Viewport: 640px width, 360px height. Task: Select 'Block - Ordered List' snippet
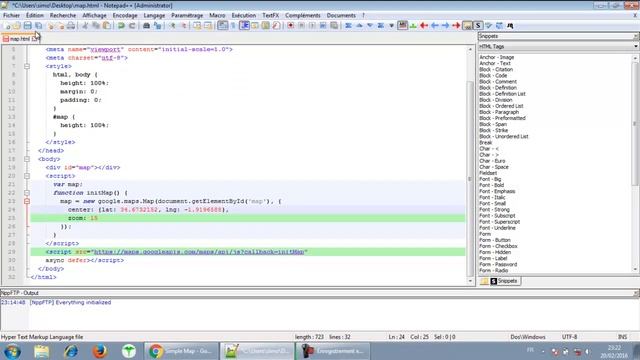point(501,106)
